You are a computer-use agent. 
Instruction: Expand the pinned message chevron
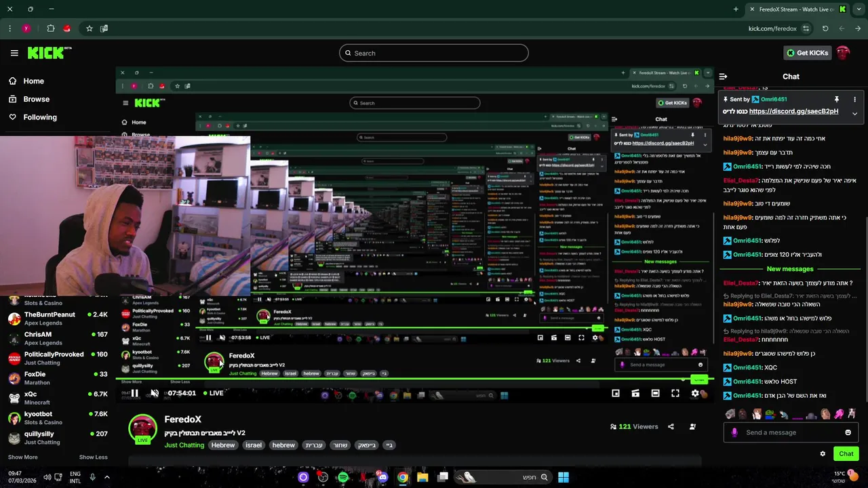click(854, 113)
